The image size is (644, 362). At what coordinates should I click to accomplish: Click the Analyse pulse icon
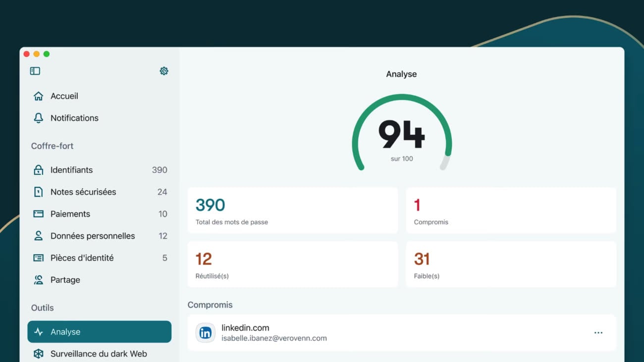coord(38,332)
